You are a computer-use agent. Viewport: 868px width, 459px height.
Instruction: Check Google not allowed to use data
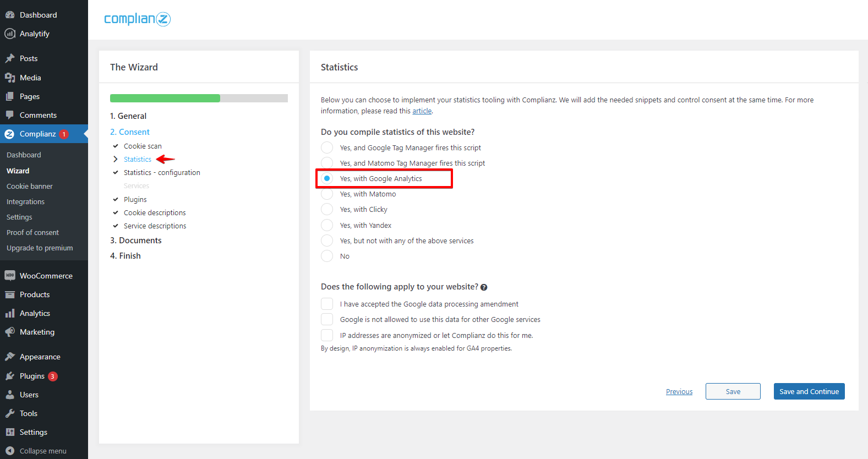click(327, 319)
